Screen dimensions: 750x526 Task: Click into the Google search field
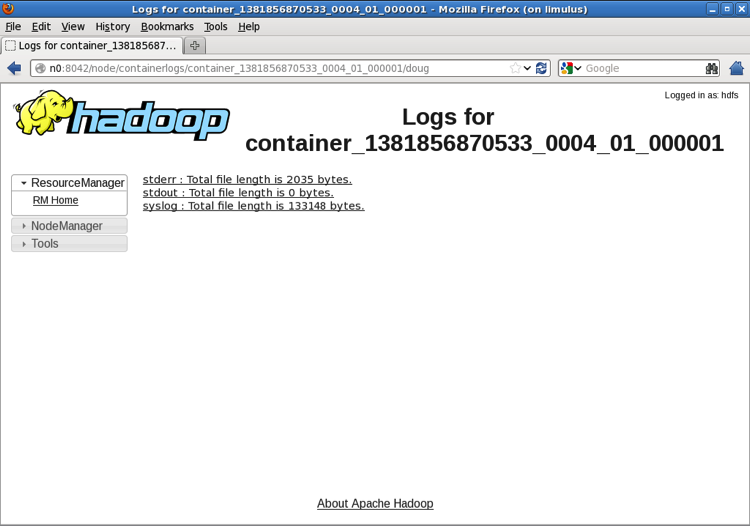(640, 68)
